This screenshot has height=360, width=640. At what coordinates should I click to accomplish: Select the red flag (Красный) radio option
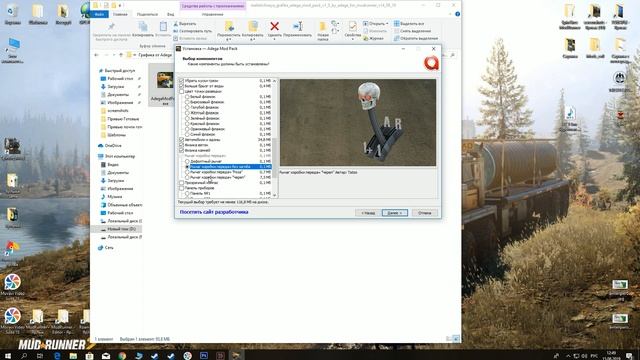click(187, 123)
